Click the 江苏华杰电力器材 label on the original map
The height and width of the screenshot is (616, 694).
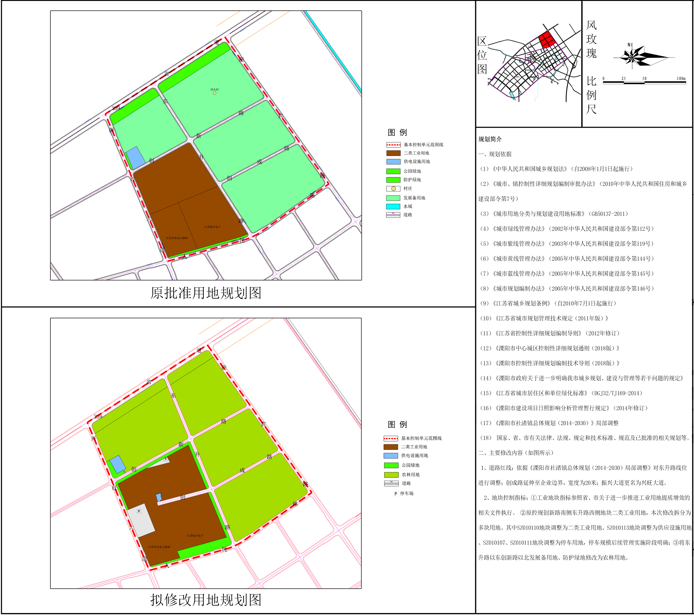[177, 238]
